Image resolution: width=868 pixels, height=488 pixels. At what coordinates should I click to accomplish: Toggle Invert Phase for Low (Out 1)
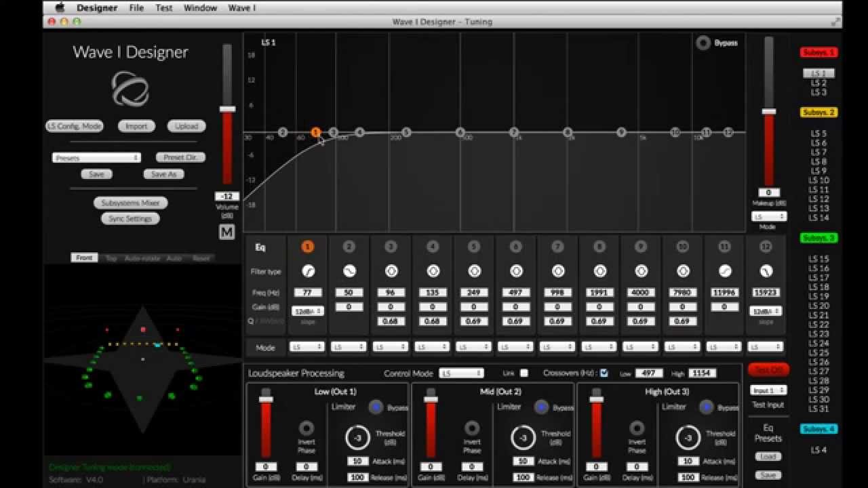point(307,428)
